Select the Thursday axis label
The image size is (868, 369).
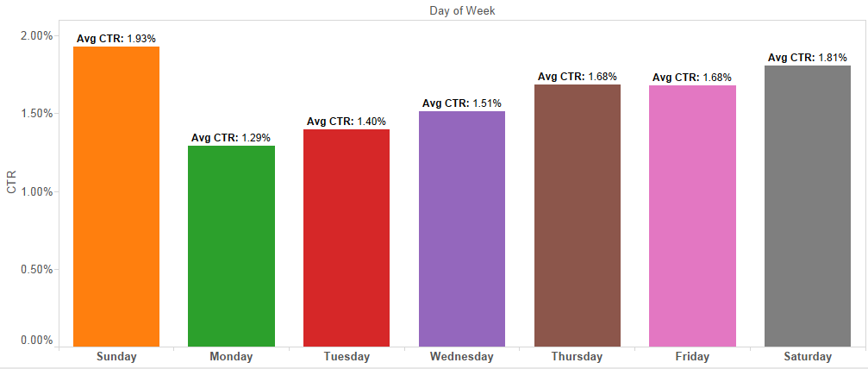tap(578, 356)
